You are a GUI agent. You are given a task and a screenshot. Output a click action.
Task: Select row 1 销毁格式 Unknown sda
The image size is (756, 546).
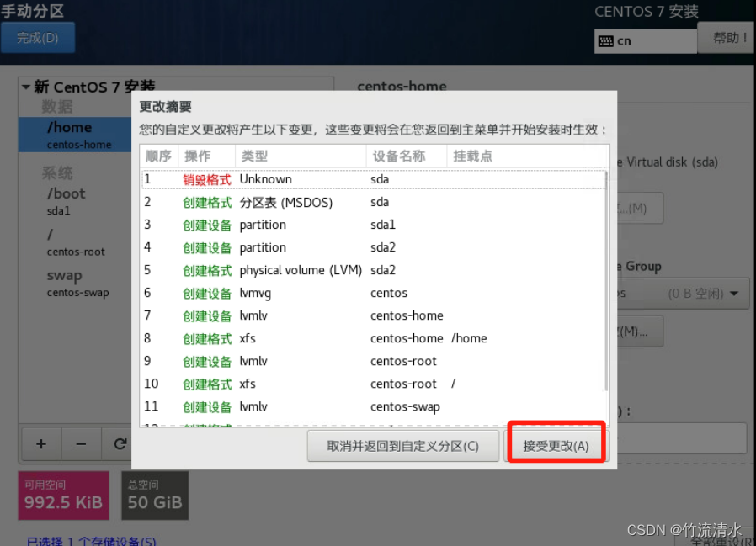pos(373,179)
